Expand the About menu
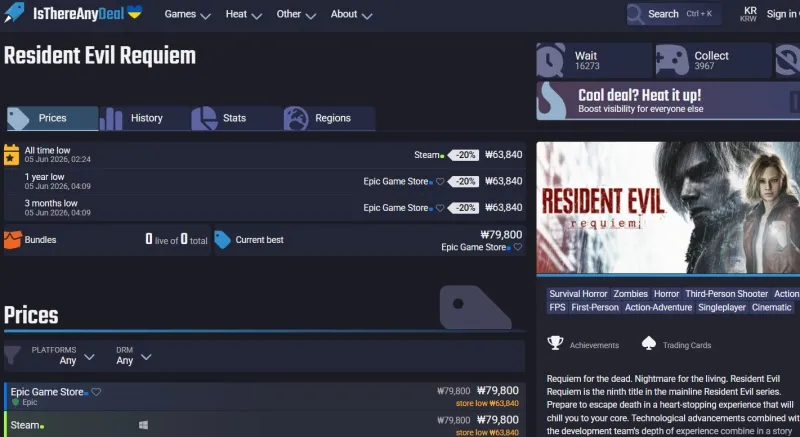This screenshot has height=437, width=800. click(x=351, y=14)
